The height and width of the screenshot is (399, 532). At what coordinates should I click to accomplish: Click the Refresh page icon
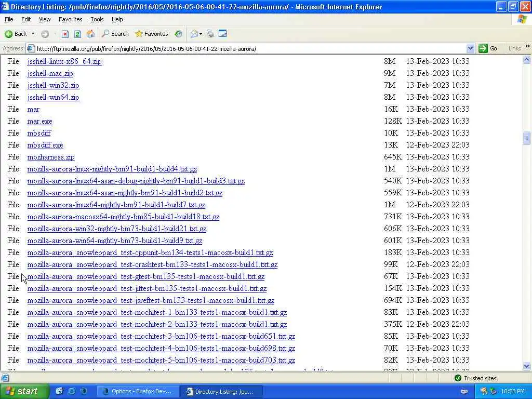77,34
